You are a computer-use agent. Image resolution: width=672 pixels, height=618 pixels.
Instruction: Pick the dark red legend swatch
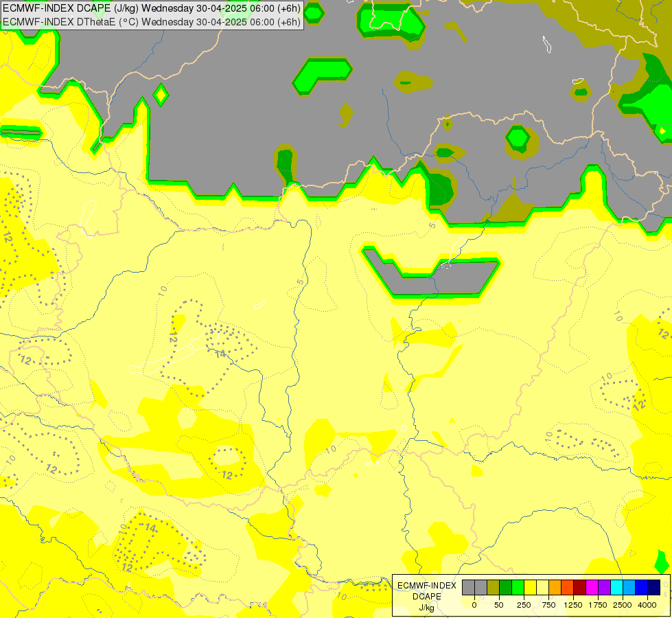click(579, 587)
